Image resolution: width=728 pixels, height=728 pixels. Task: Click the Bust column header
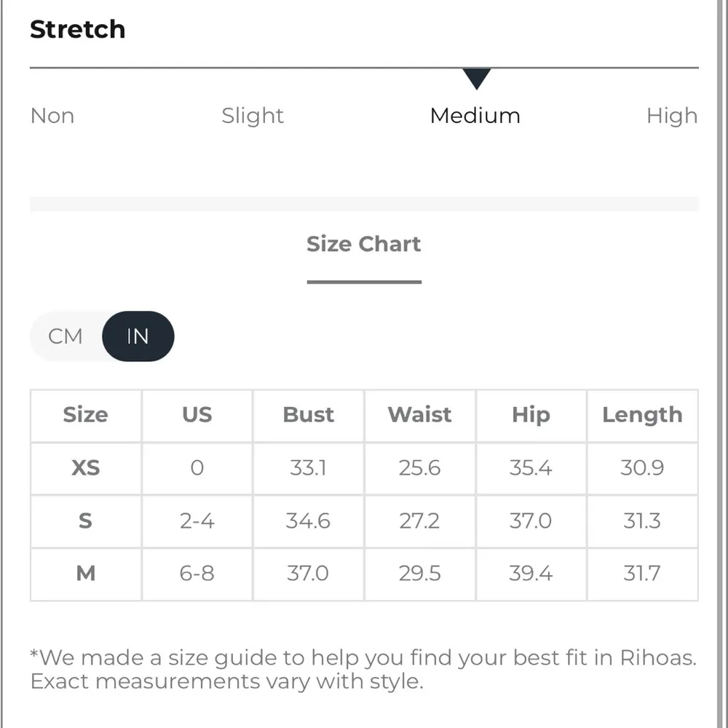click(308, 415)
